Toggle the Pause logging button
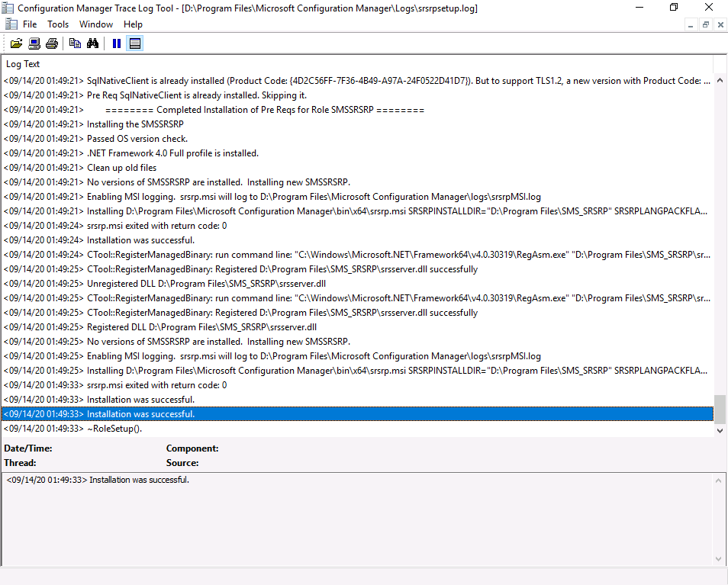Screen dimensions: 728x585 click(117, 43)
